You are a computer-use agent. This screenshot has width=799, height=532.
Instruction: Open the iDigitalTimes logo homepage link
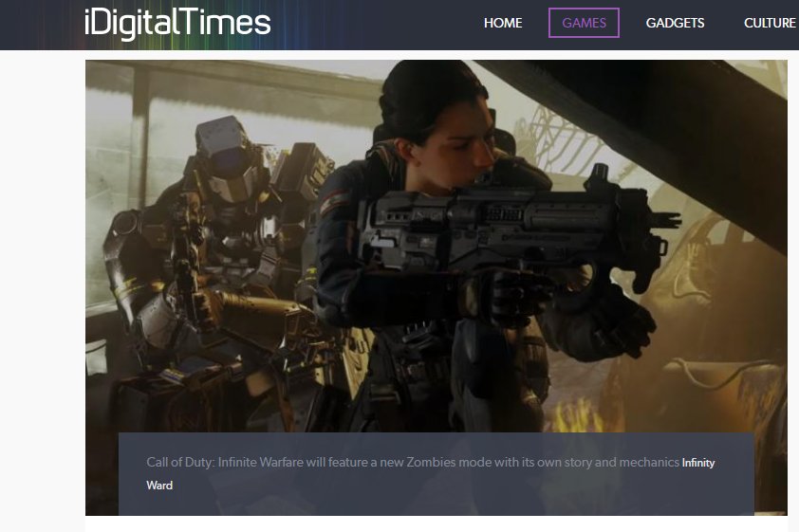177,24
